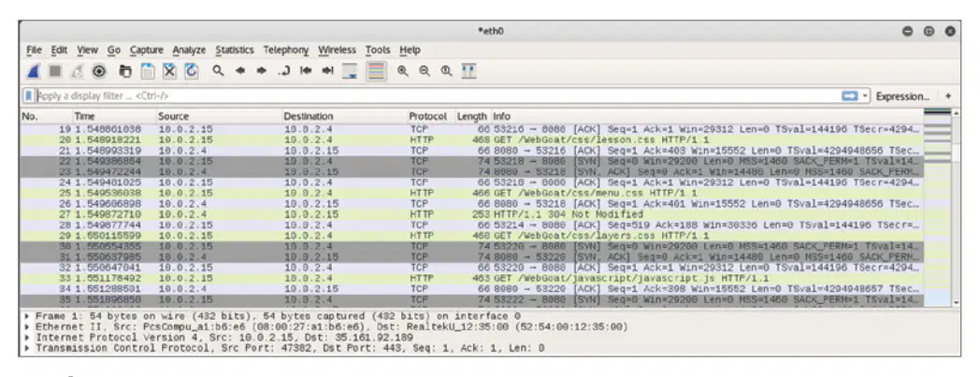Select packet 31 SYN, ACK row
Viewport: 980px width, 377px height.
point(472,257)
